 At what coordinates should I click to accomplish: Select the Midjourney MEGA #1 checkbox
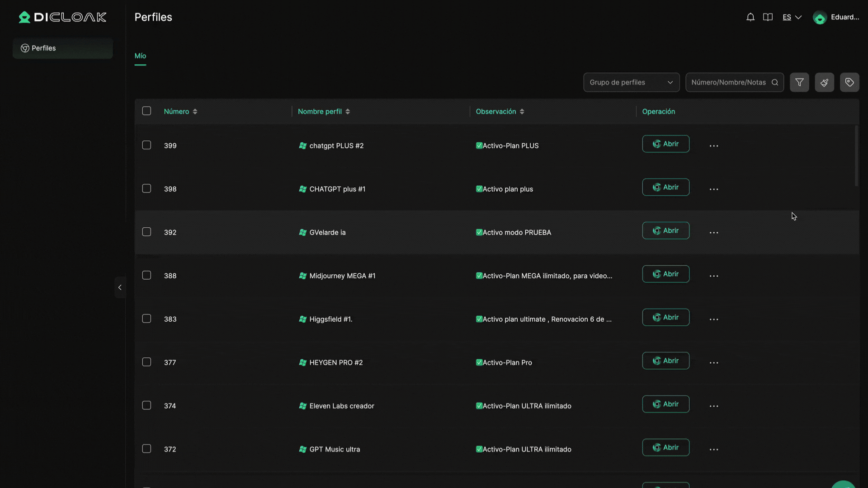(146, 275)
